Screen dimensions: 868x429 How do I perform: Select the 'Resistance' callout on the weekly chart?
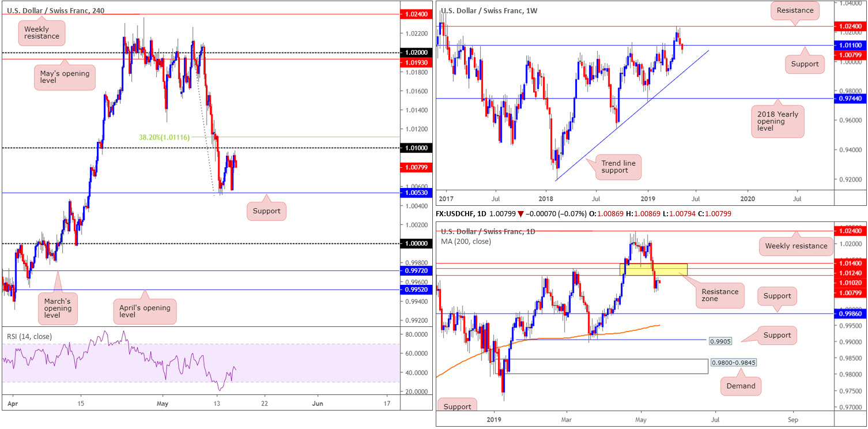pyautogui.click(x=794, y=10)
